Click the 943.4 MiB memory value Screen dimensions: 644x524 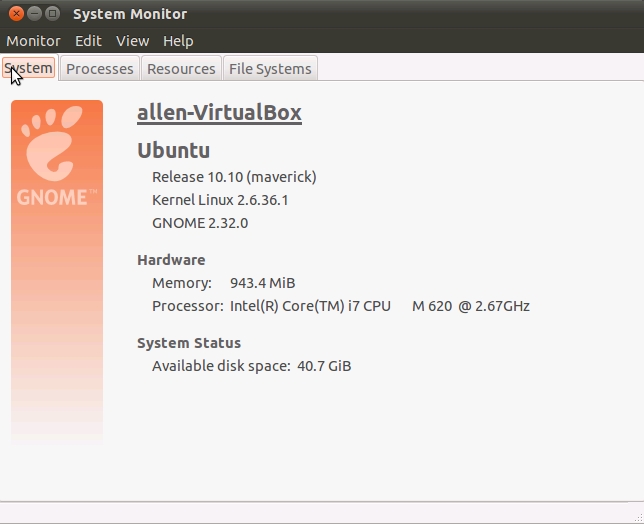pos(262,283)
